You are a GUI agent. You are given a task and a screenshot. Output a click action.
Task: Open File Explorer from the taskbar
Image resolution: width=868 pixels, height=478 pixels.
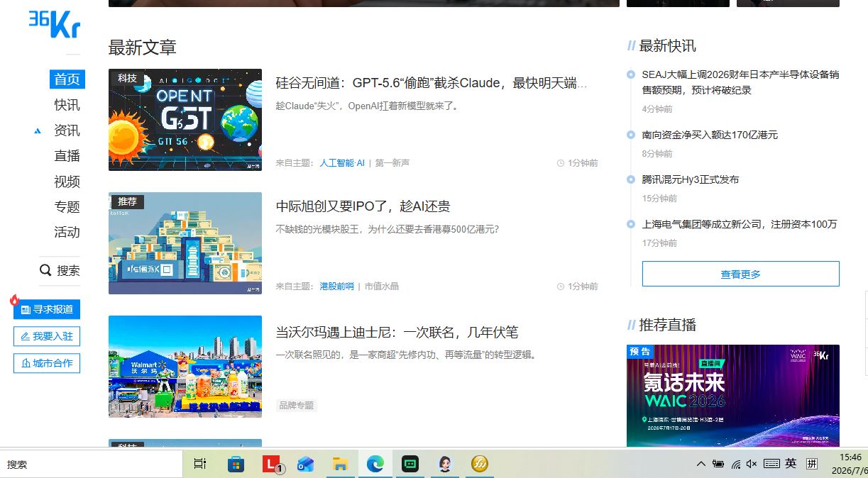(x=341, y=464)
